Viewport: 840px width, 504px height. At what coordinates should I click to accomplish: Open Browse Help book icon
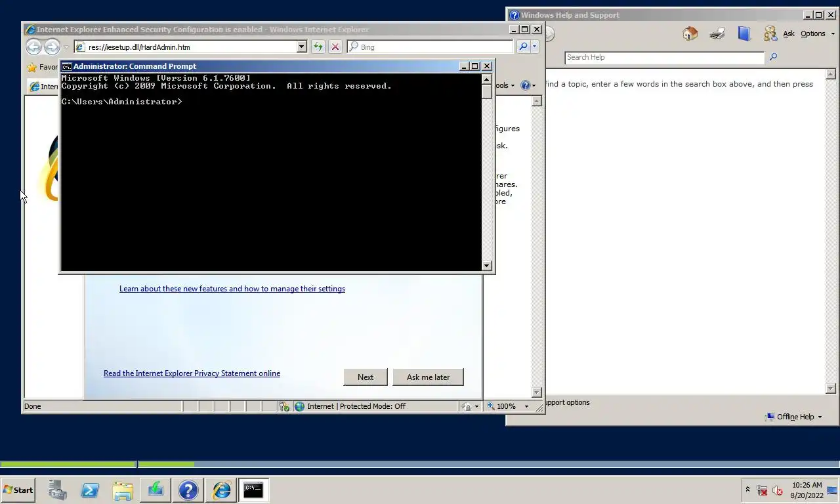744,33
